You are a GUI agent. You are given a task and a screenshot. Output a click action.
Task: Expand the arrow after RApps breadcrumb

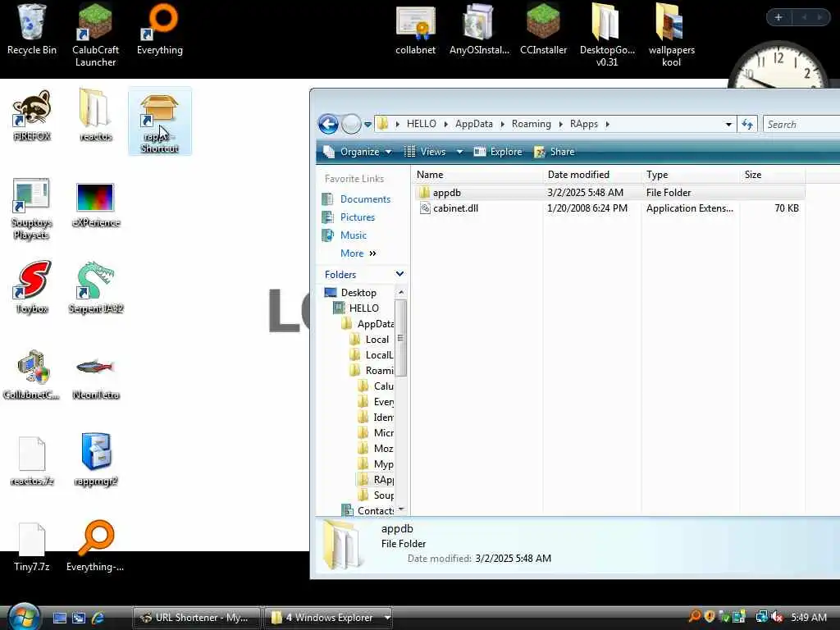608,125
